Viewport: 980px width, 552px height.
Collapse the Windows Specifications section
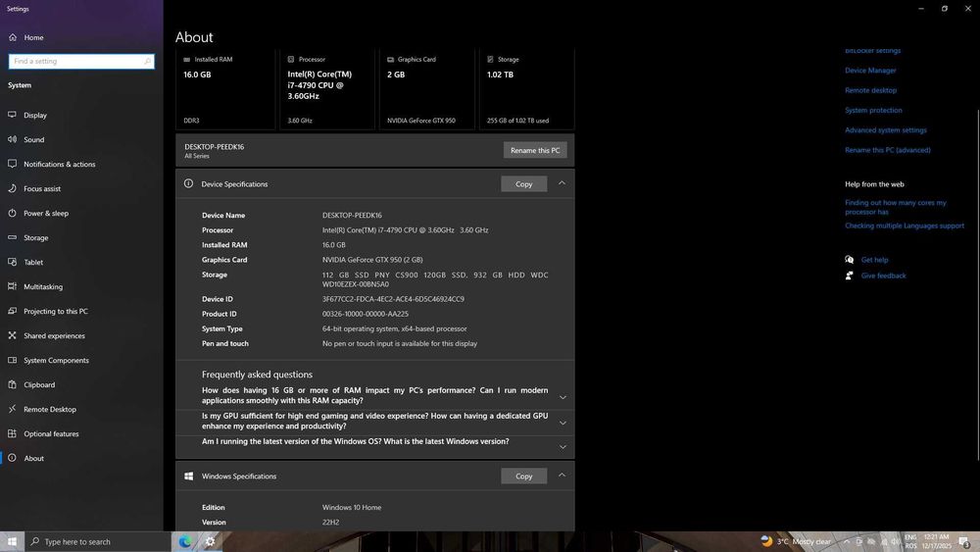562,476
